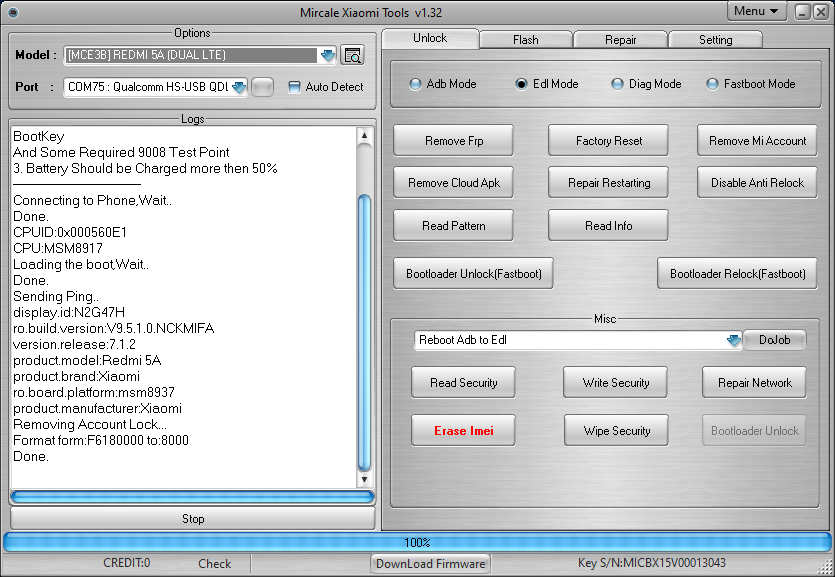This screenshot has height=577, width=835.
Task: Click the Wipe Security button
Action: click(x=616, y=431)
